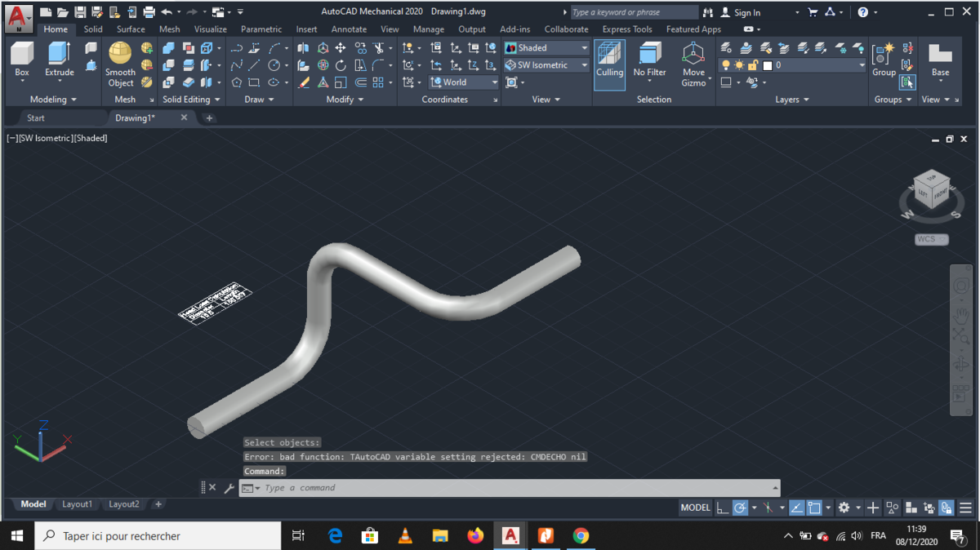Screen dimensions: 980x550
Task: Select the Box solid modeling tool
Action: [22, 55]
